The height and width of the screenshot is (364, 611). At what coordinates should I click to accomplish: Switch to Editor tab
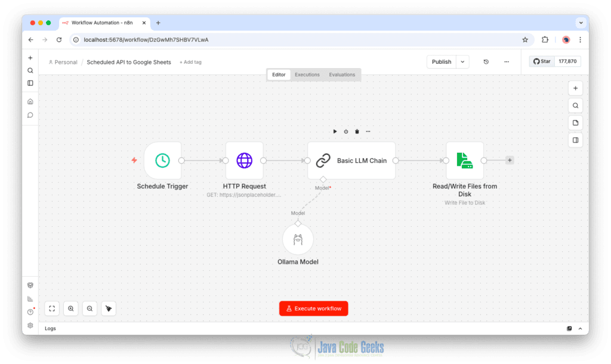[279, 75]
